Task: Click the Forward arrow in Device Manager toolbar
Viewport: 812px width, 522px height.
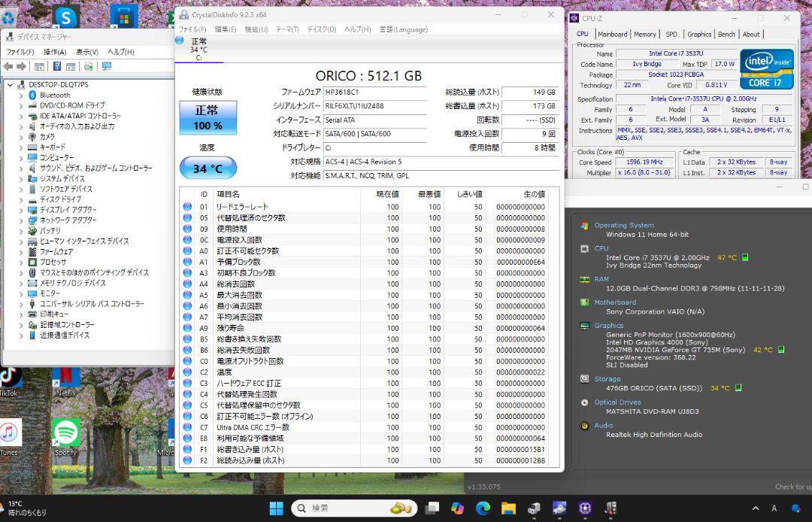Action: (21, 66)
